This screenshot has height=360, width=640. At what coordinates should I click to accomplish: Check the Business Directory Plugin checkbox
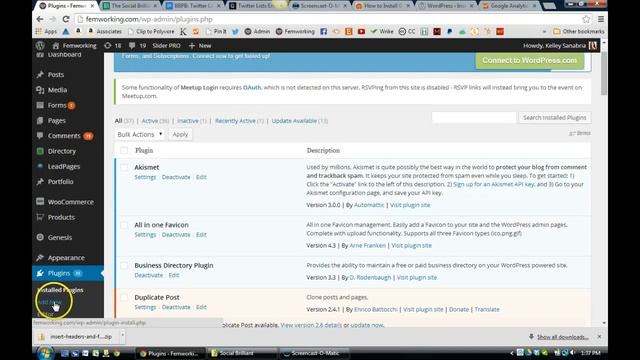tap(124, 265)
